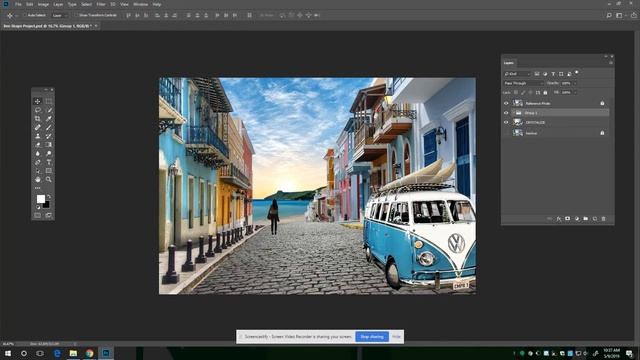This screenshot has height=360, width=640.
Task: Select the Spot Healing Brush tool
Action: pyautogui.click(x=38, y=127)
